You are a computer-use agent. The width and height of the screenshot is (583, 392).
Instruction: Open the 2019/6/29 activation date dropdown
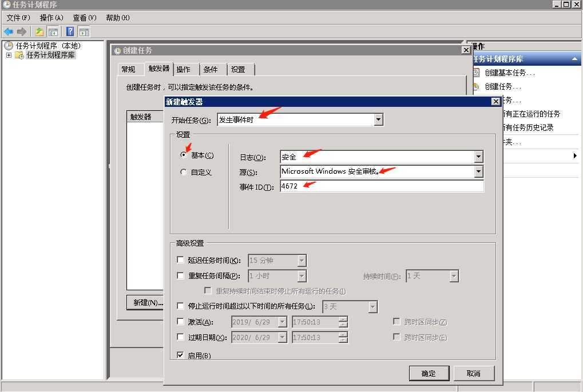click(x=283, y=322)
